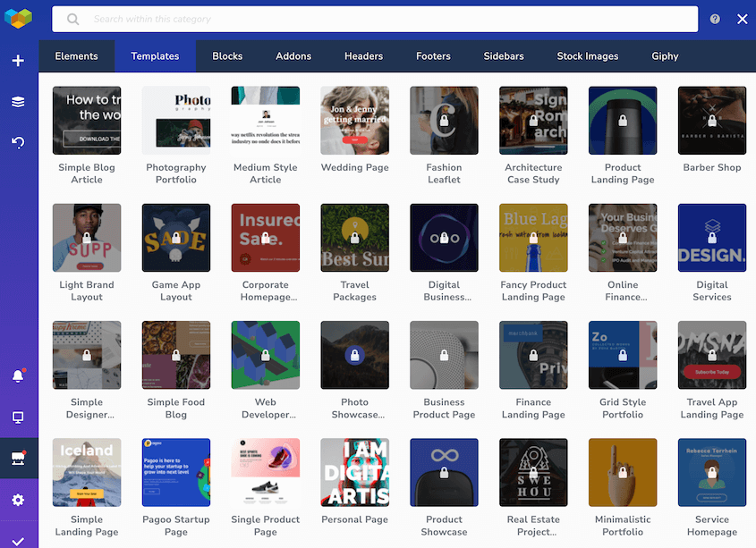Click the Visual Composer cube logo
This screenshot has width=756, height=548.
tap(18, 18)
